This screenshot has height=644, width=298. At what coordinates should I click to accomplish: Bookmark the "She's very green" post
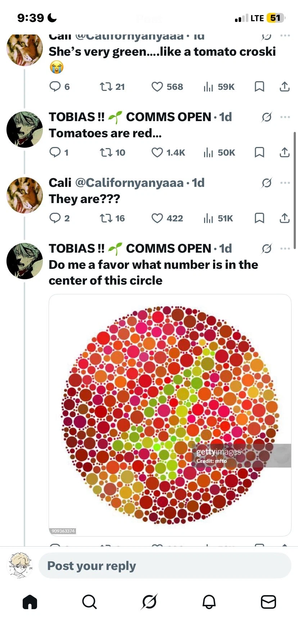(x=259, y=87)
